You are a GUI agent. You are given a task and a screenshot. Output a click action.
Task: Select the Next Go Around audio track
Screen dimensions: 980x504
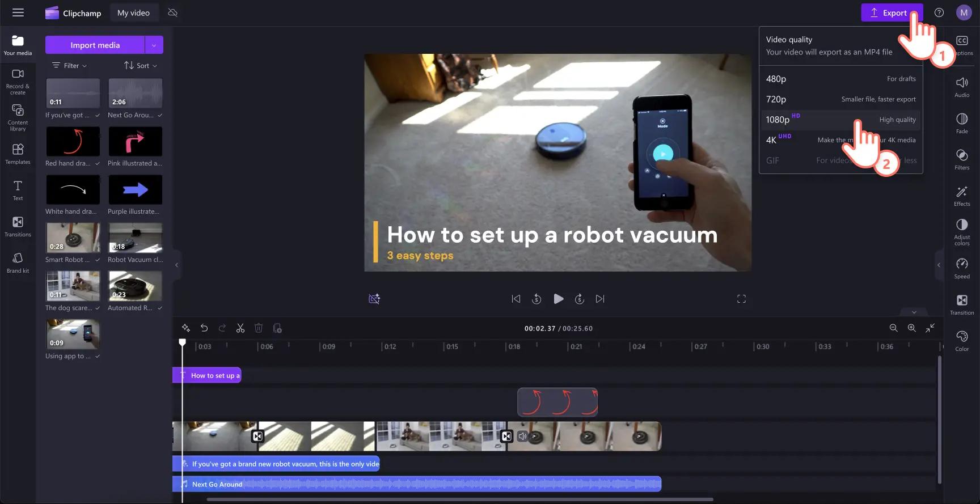pyautogui.click(x=417, y=484)
